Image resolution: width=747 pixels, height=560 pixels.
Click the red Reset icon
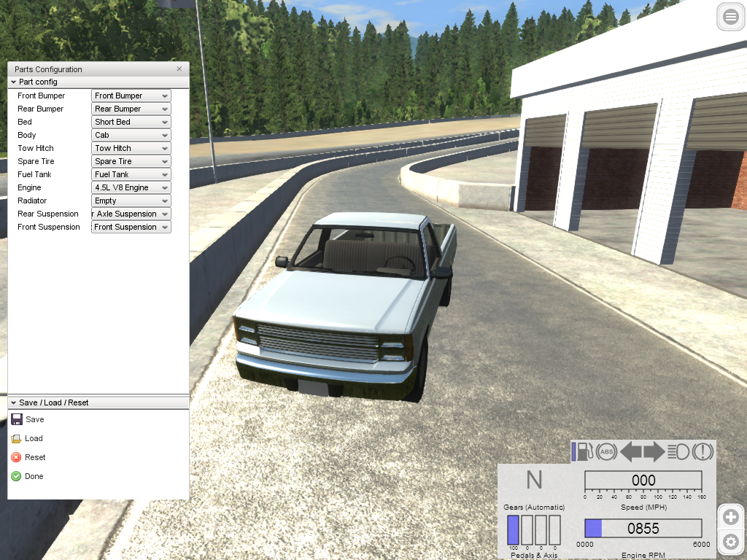coord(16,457)
